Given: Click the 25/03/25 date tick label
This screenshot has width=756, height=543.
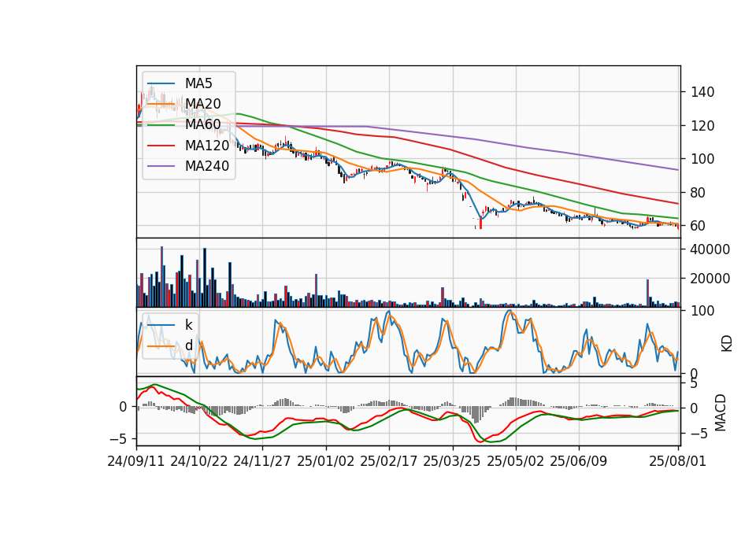Looking at the screenshot, I should point(452,461).
